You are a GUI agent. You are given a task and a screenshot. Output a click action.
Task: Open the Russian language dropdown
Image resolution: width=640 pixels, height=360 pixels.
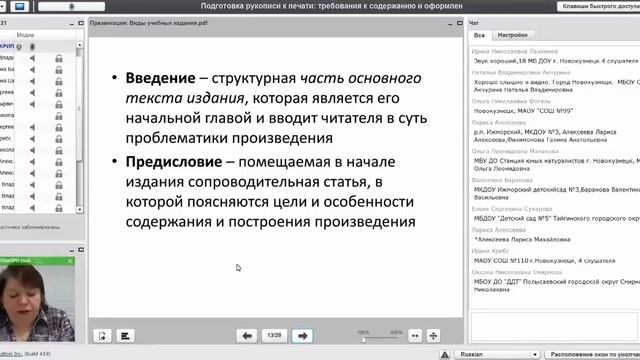[497, 354]
